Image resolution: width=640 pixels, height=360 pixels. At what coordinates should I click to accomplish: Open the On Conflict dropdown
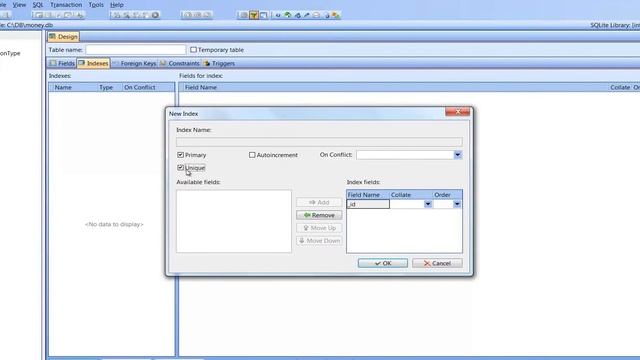point(458,155)
